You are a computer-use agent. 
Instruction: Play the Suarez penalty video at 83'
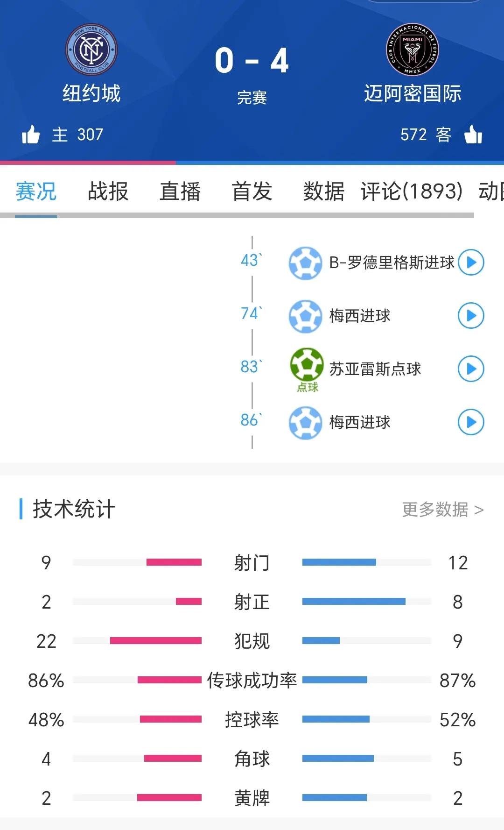pos(471,369)
